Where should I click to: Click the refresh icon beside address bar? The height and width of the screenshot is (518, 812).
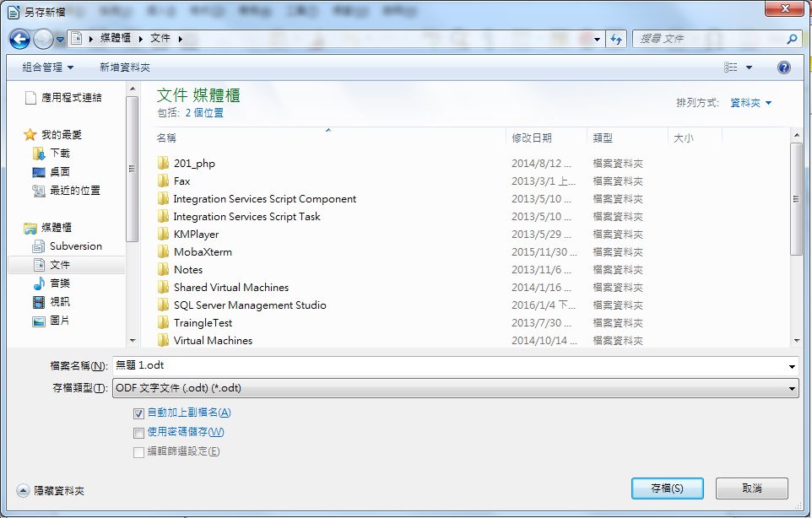point(616,39)
